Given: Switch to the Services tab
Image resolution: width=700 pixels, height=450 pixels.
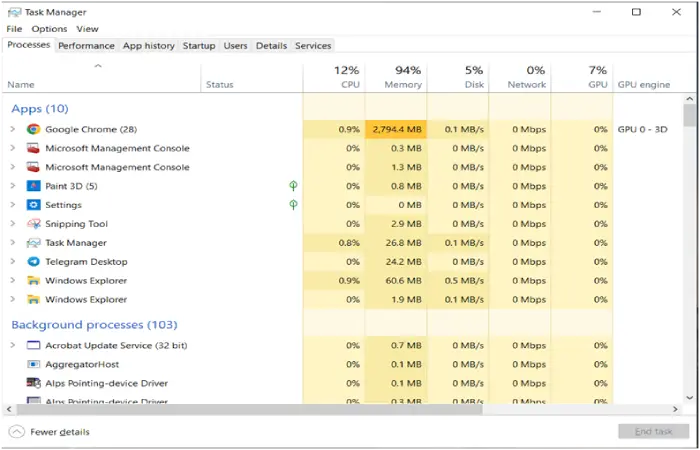Looking at the screenshot, I should (x=313, y=46).
